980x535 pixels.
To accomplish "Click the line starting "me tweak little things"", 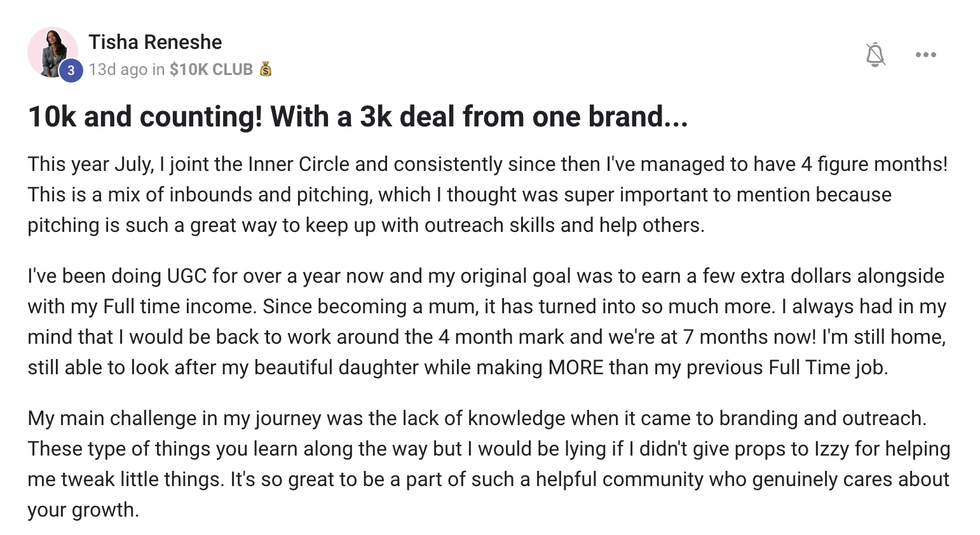I will click(x=488, y=479).
